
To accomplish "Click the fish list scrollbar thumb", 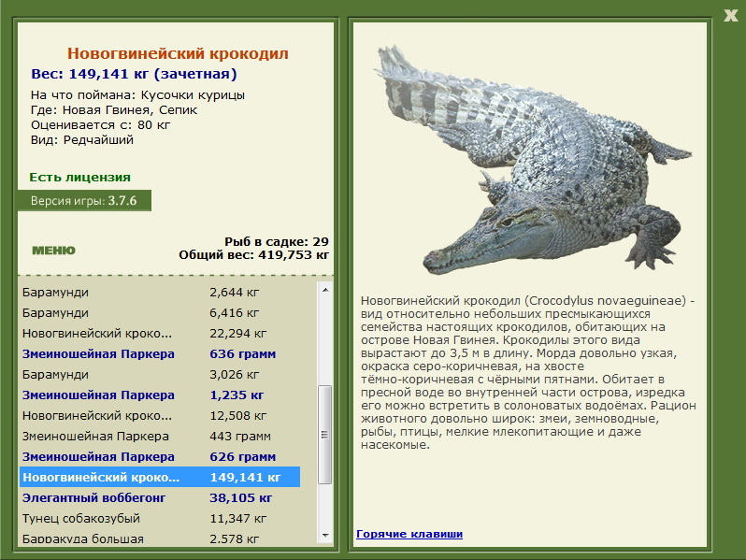I will click(325, 435).
